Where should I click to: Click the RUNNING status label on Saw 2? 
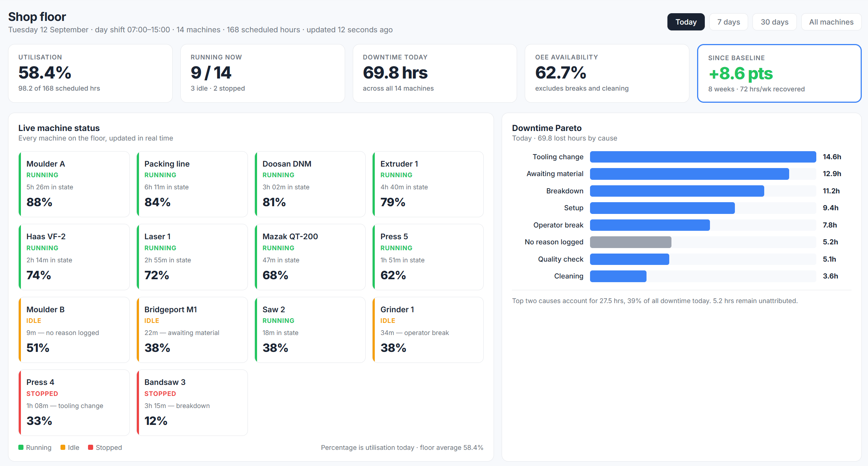278,321
